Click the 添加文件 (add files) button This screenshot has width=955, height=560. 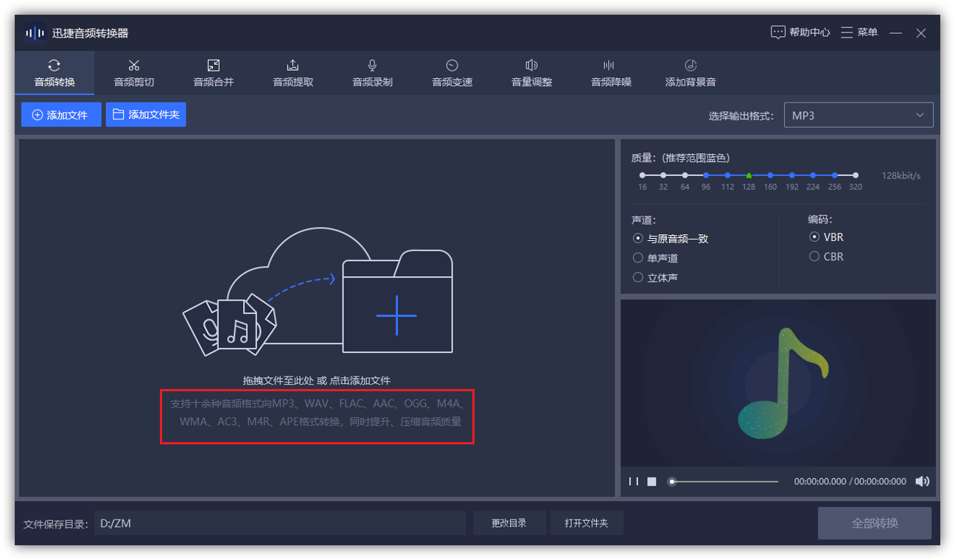[61, 115]
